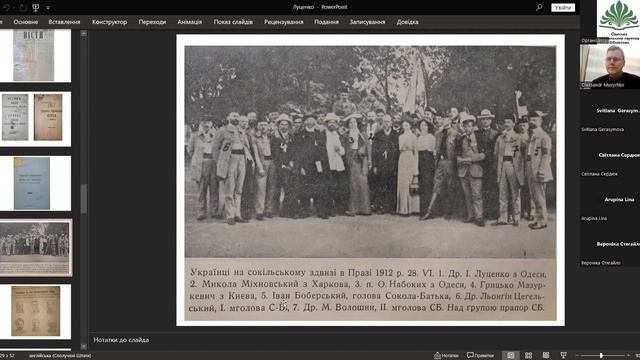Switch to Normal view icon
Viewport: 640px width, 360px height.
pos(511,356)
